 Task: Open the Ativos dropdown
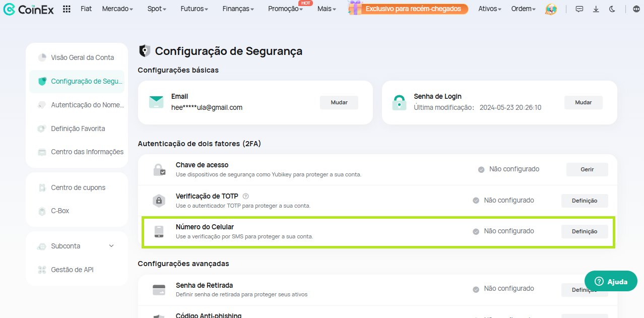coord(490,9)
